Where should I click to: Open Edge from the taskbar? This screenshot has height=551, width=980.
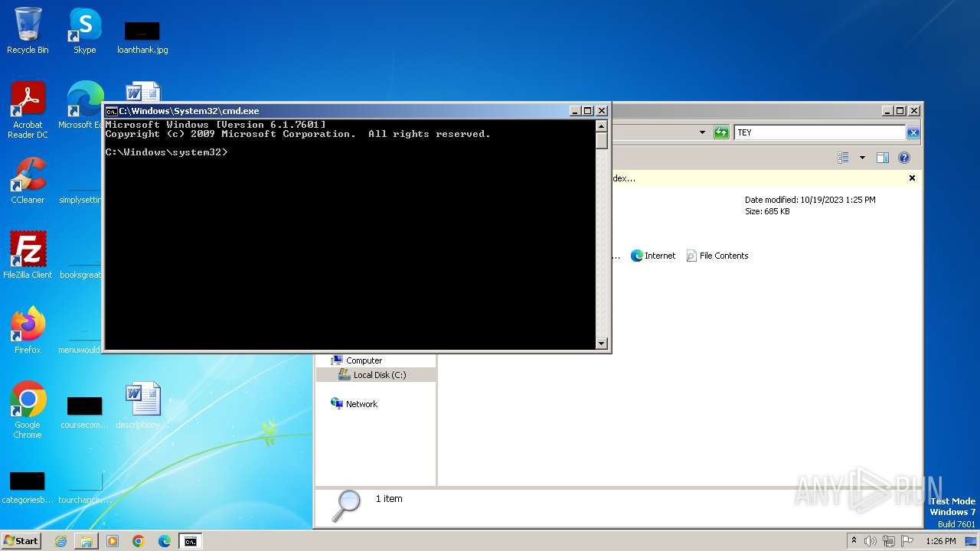coord(165,541)
